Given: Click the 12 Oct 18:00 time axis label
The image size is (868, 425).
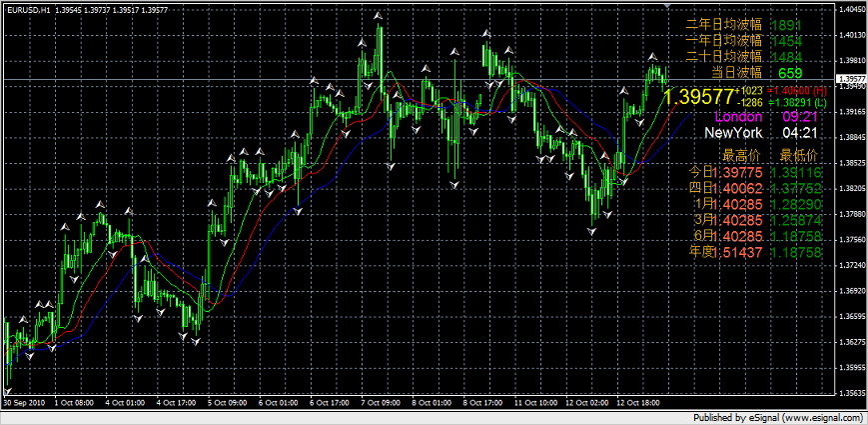Looking at the screenshot, I should [x=638, y=403].
